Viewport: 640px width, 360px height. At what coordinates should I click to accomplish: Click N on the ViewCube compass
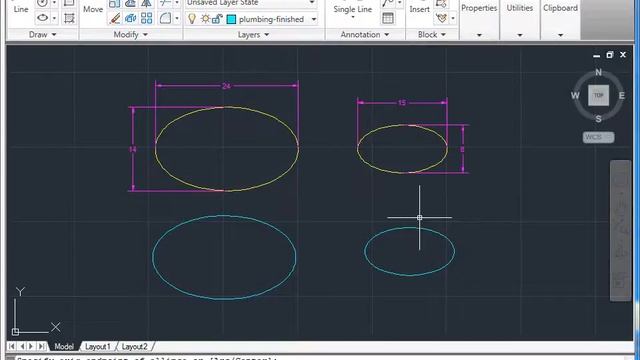coord(598,72)
